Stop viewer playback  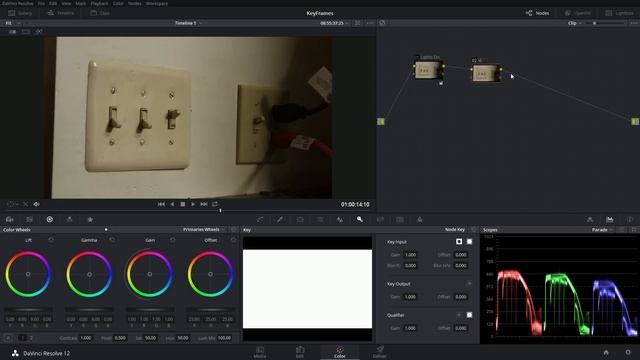pyautogui.click(x=183, y=204)
